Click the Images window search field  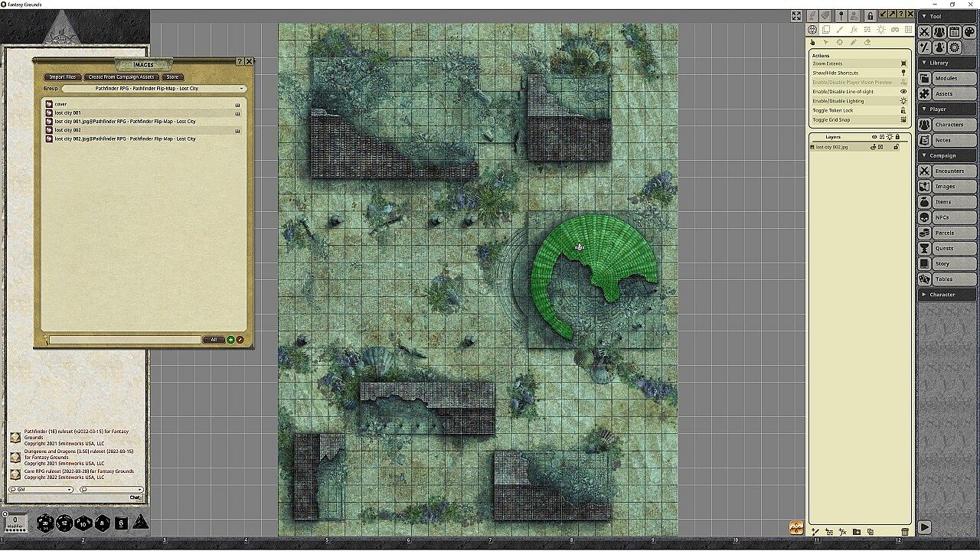point(125,340)
